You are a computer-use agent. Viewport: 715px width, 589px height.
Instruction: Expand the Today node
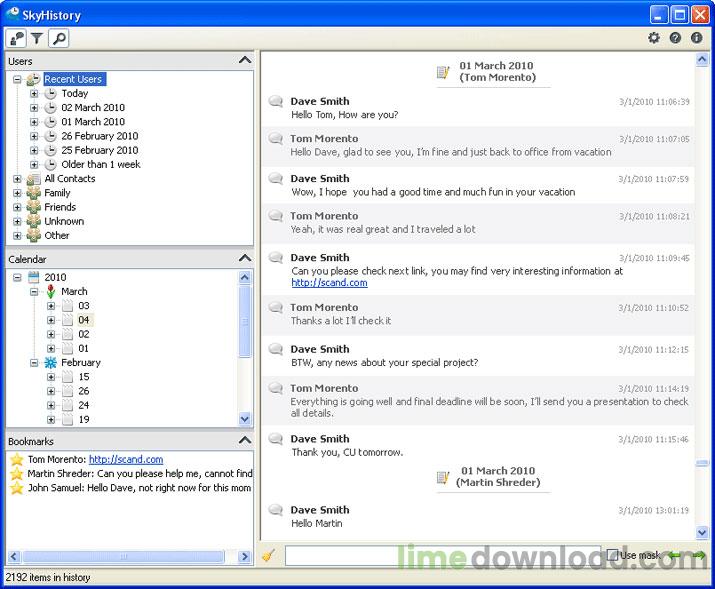[x=34, y=94]
